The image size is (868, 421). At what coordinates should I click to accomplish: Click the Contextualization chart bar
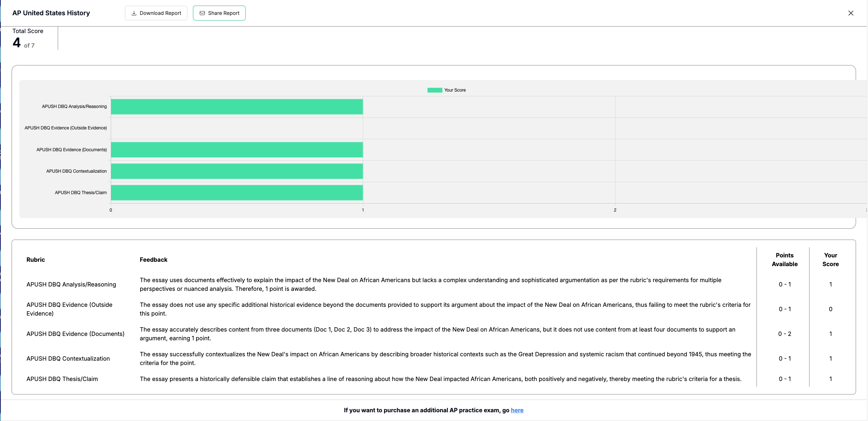point(237,171)
